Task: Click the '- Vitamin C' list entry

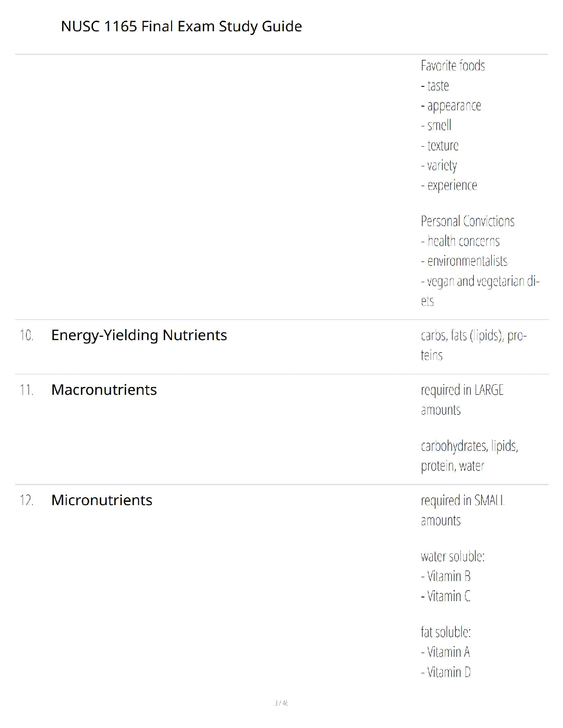Action: pos(446,596)
